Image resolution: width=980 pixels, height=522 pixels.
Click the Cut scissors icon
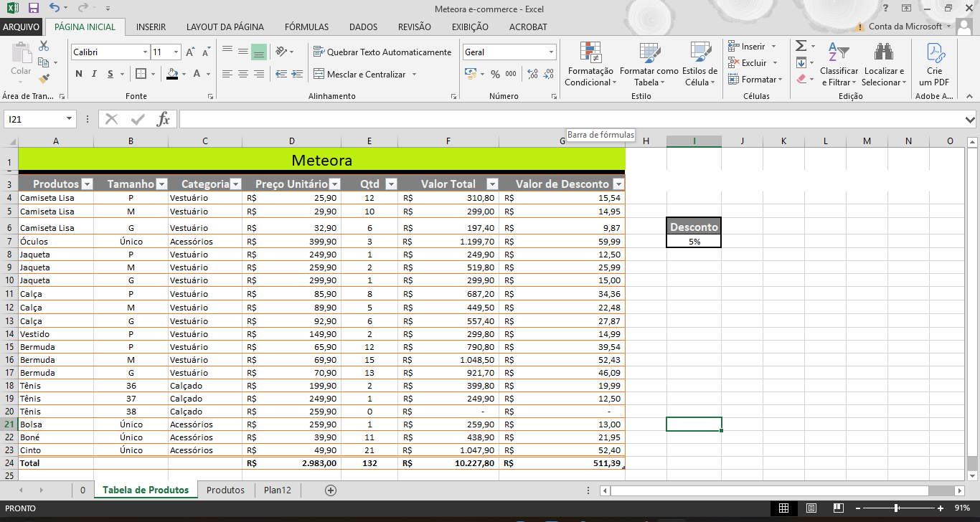coord(44,46)
